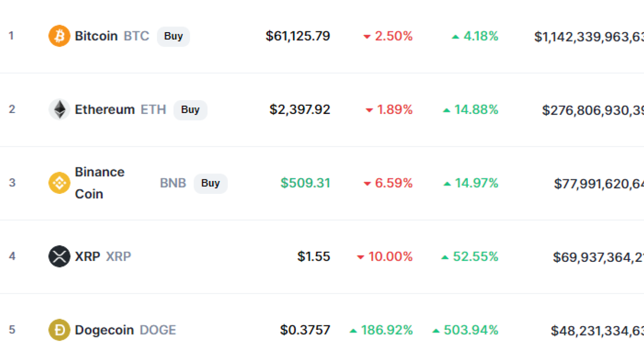Buy BNB using the Buy button

point(211,183)
